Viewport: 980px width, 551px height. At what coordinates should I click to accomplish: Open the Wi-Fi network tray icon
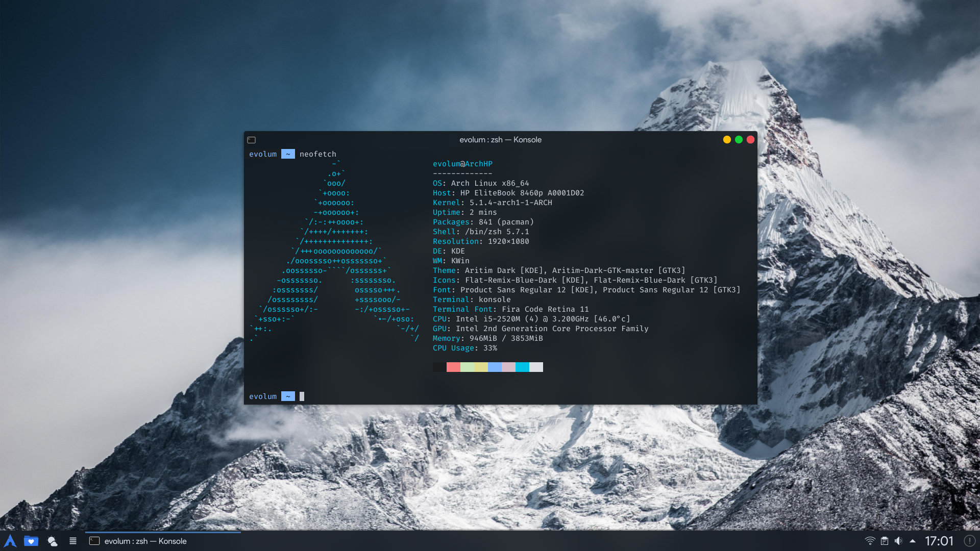click(x=870, y=541)
